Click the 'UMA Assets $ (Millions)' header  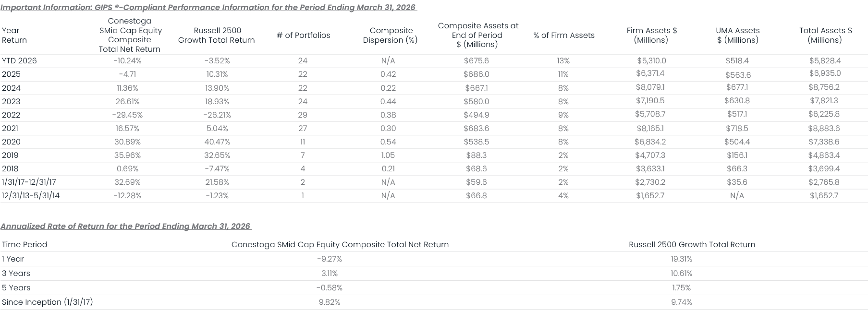click(x=737, y=35)
